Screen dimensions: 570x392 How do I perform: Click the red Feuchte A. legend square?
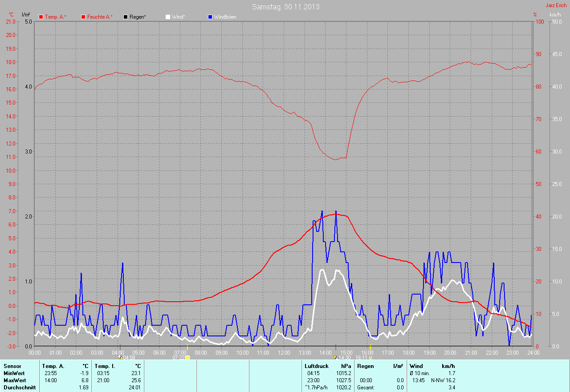(83, 17)
